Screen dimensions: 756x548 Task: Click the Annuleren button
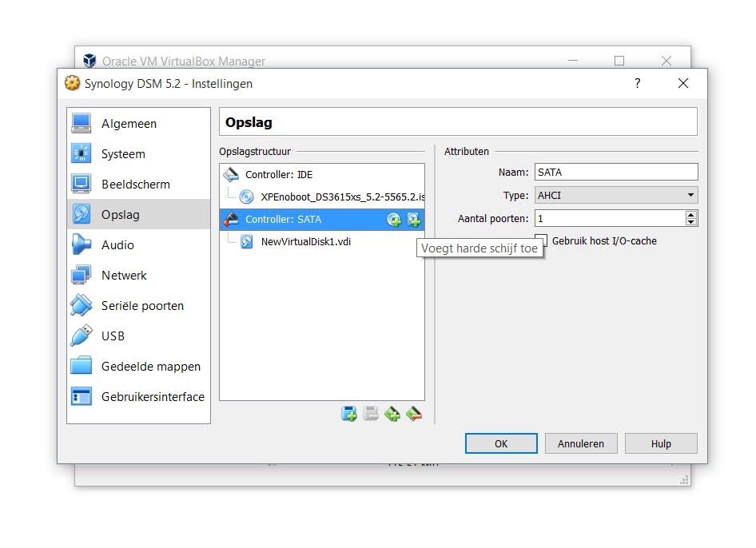[581, 443]
